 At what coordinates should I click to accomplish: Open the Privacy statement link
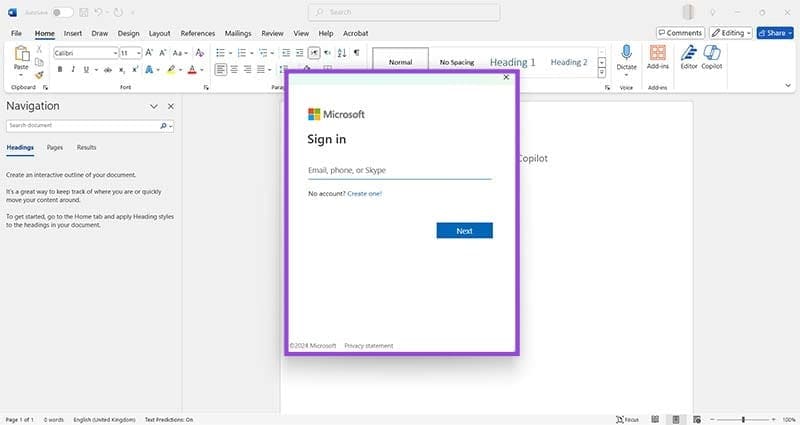368,346
